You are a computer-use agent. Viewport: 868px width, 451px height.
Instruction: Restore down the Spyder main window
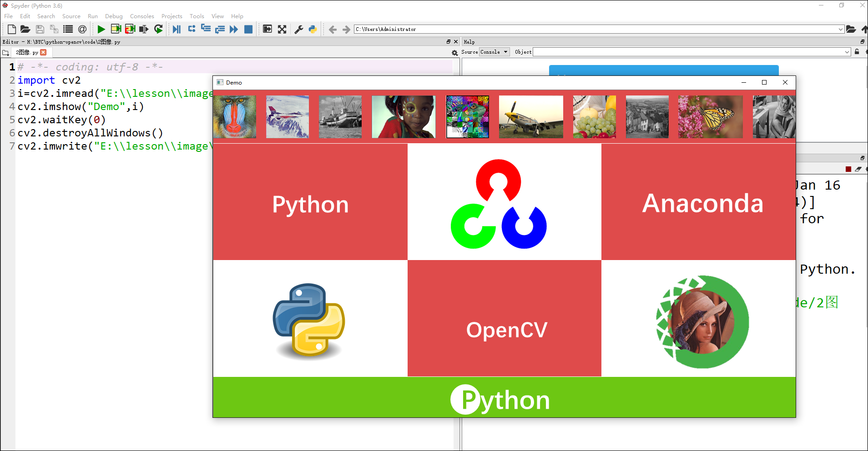(x=842, y=5)
